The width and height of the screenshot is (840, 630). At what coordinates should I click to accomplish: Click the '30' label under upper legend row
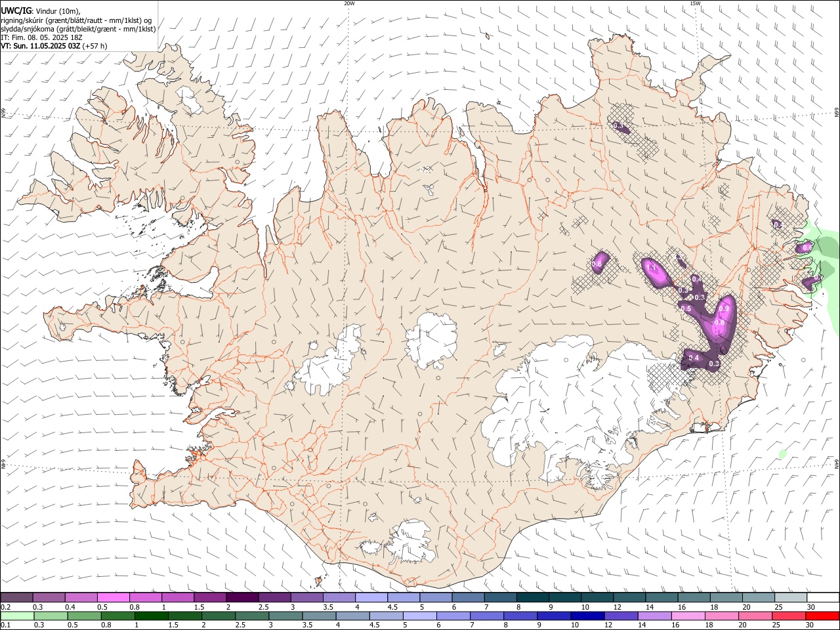[x=811, y=607]
